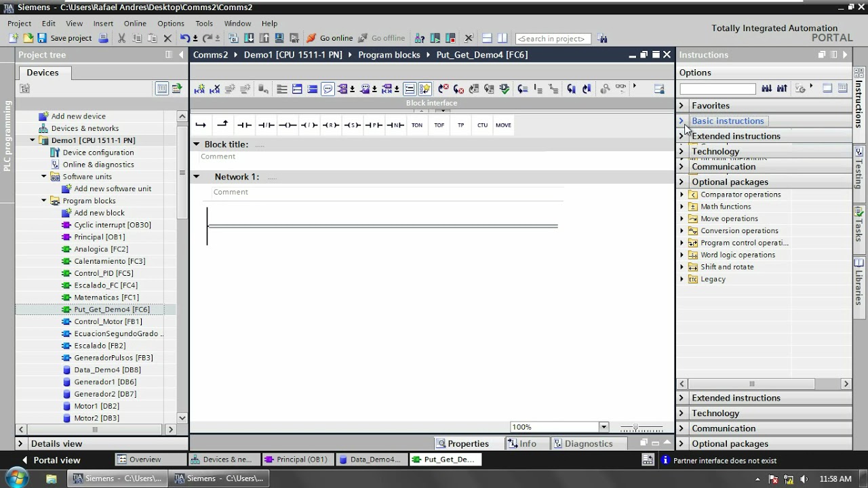Open the Edit menu
The width and height of the screenshot is (868, 488).
point(49,23)
